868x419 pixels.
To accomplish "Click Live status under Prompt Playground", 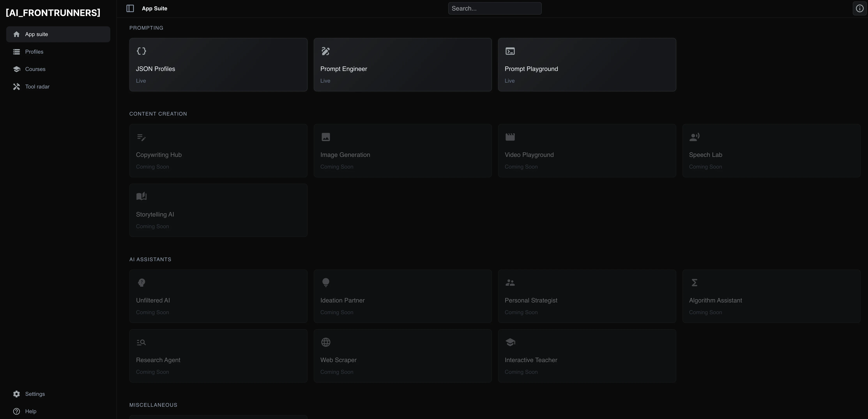I will (x=509, y=81).
